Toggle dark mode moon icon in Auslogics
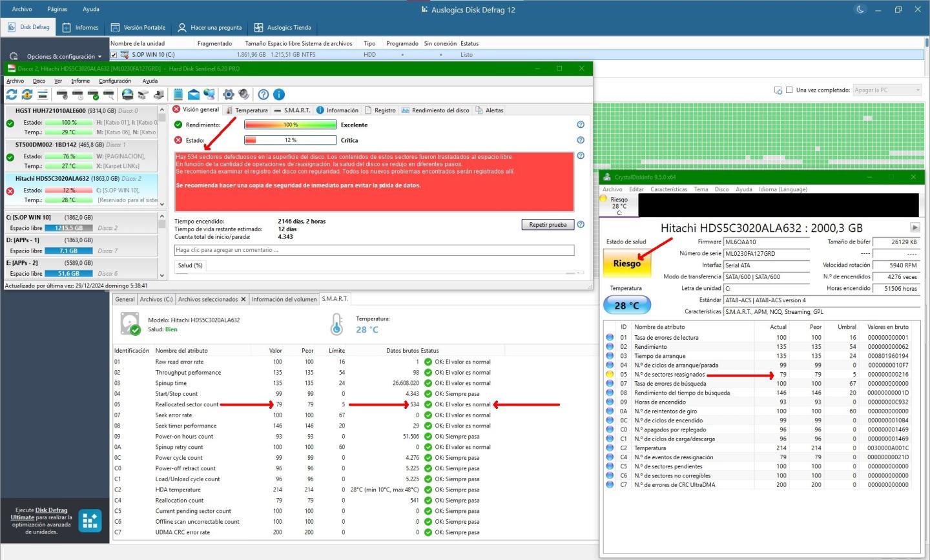This screenshot has width=930, height=560. coord(860,10)
